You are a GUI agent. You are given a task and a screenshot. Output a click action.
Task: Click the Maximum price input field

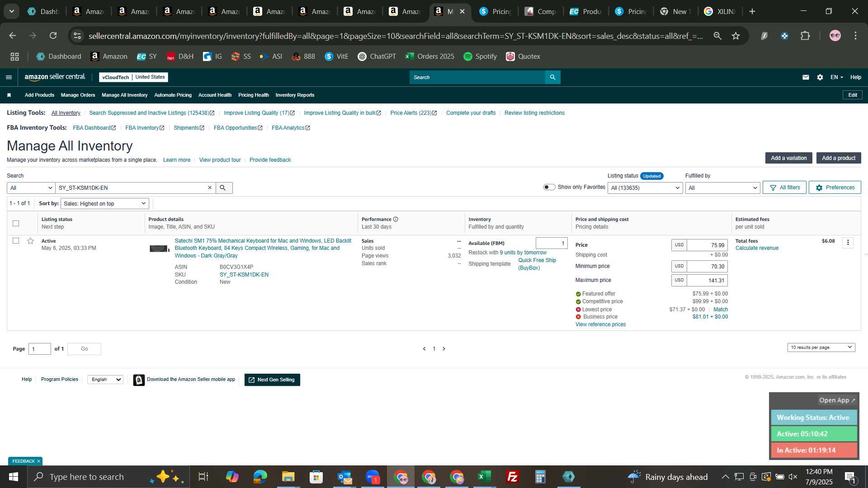click(x=707, y=280)
